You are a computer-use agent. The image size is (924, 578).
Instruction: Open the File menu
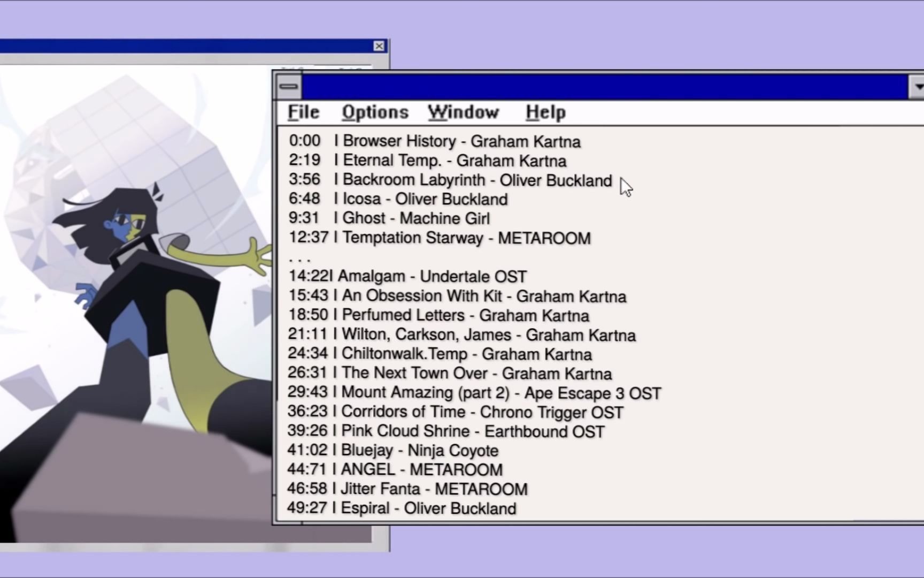coord(303,112)
